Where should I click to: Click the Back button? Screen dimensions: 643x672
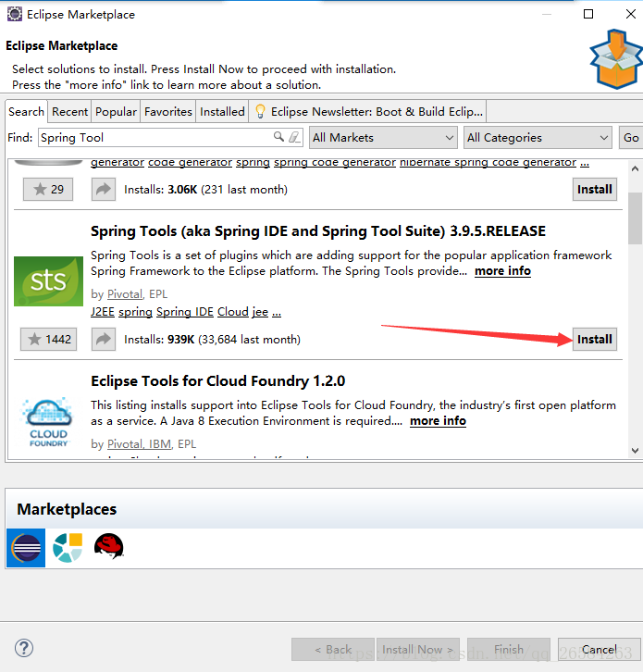click(333, 650)
